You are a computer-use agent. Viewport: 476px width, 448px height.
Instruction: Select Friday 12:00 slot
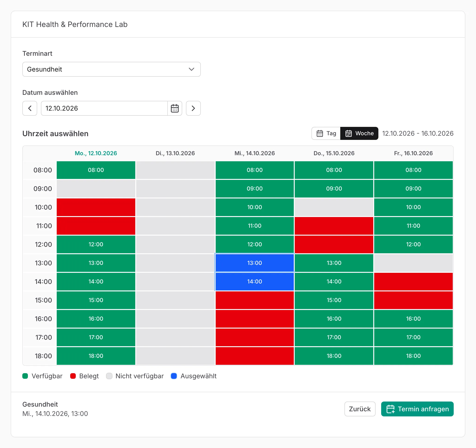pyautogui.click(x=413, y=245)
